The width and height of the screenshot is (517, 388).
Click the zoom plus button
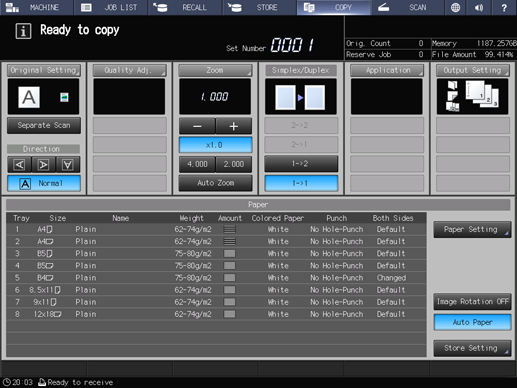[234, 126]
